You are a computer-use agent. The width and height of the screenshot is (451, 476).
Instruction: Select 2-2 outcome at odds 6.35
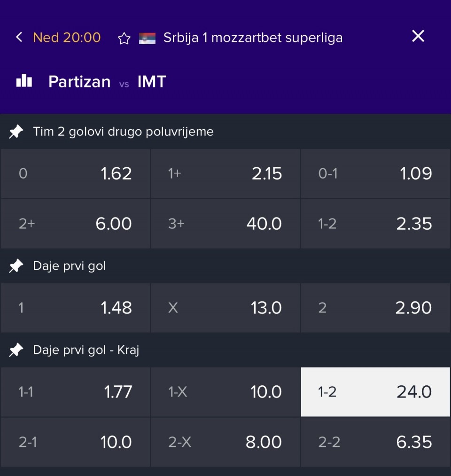coord(375,442)
